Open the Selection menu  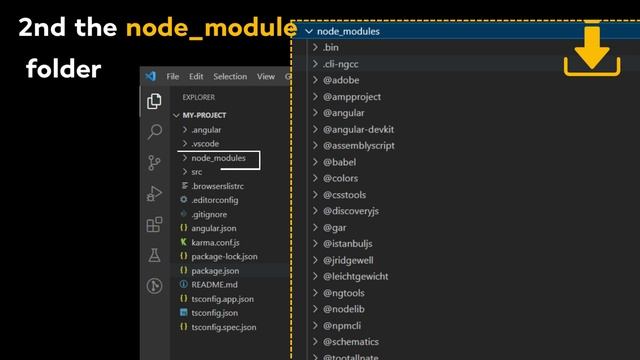tap(230, 76)
